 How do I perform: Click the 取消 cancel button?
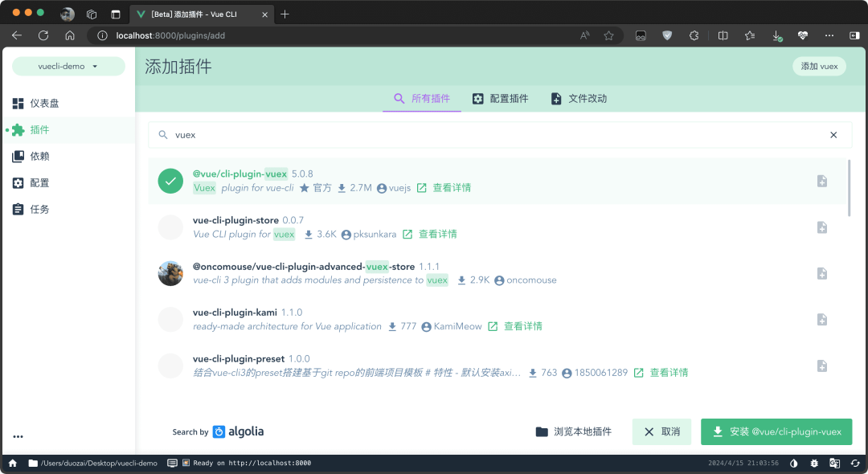(661, 432)
